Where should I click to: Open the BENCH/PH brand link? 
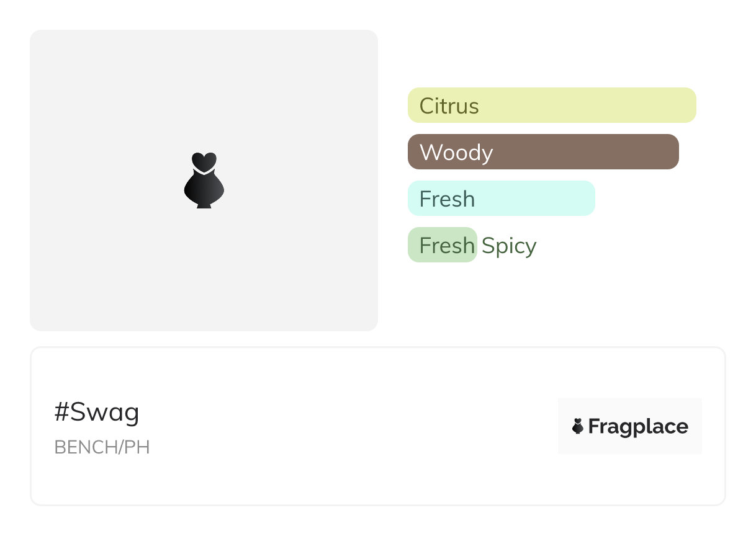[x=102, y=447]
